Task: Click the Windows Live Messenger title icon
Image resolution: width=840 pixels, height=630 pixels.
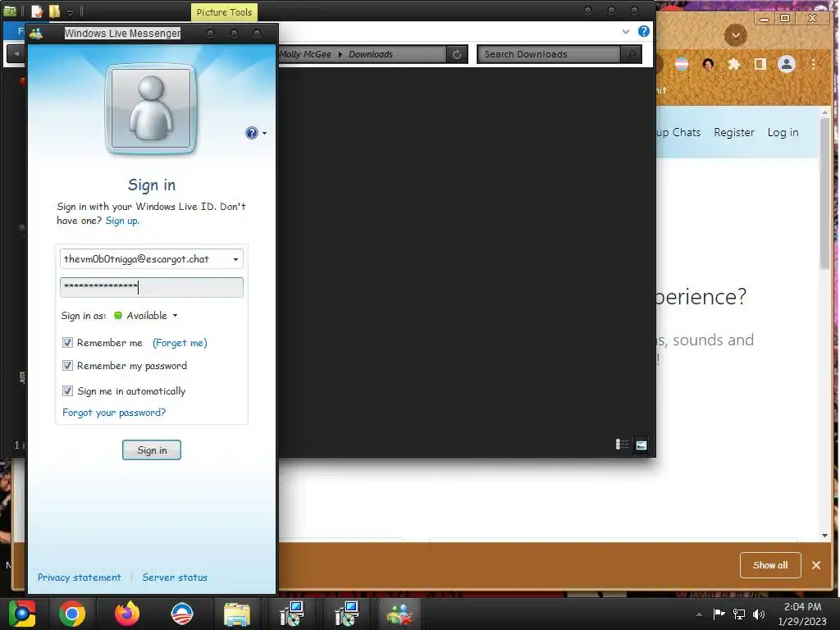Action: (x=36, y=33)
